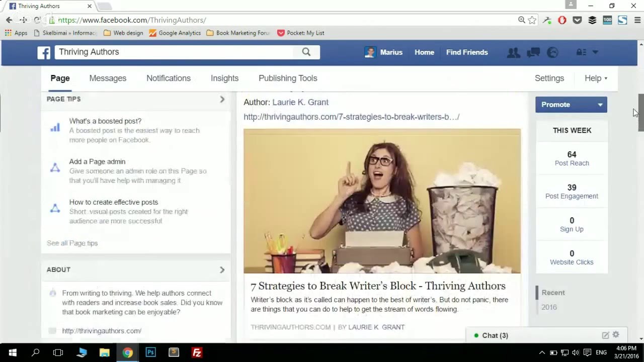Bookmark this page with the star icon
Image resolution: width=644 pixels, height=362 pixels.
click(532, 20)
